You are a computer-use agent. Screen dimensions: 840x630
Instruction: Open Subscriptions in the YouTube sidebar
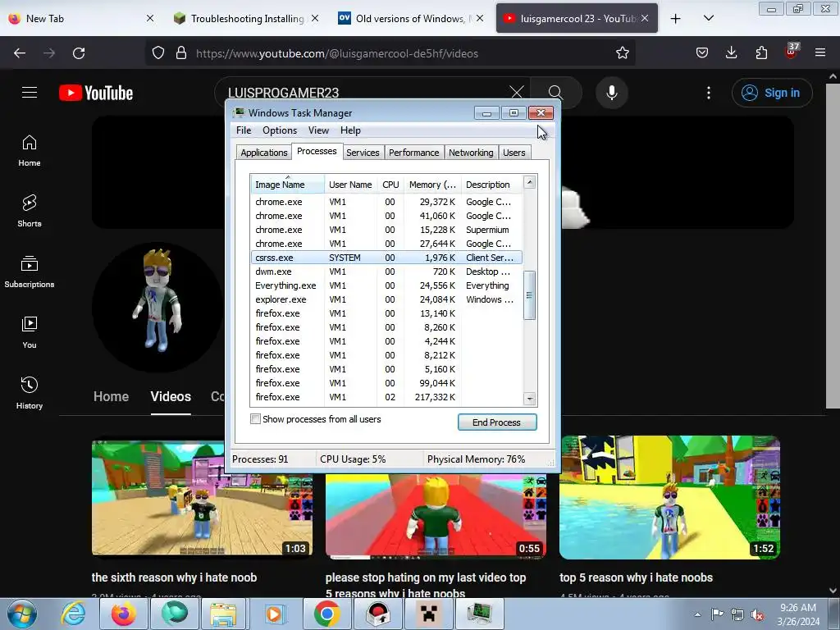30,272
